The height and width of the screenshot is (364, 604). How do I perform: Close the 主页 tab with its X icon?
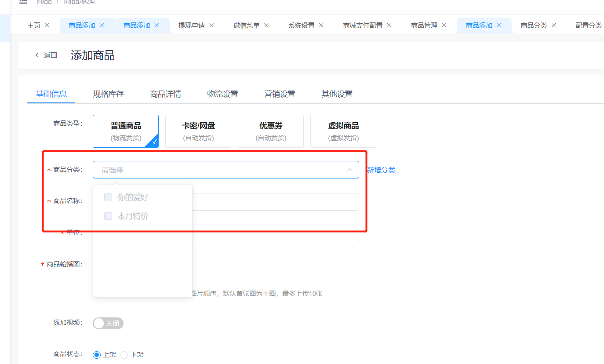47,25
